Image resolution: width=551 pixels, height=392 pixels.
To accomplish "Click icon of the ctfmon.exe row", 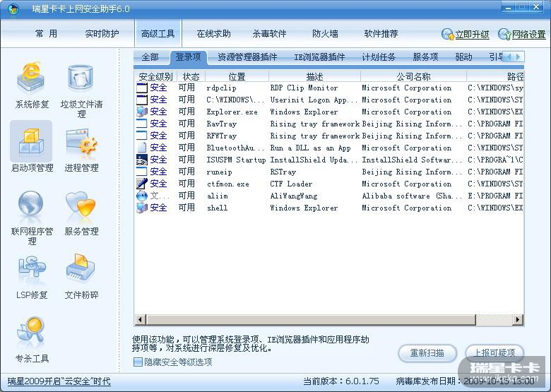I will point(141,184).
